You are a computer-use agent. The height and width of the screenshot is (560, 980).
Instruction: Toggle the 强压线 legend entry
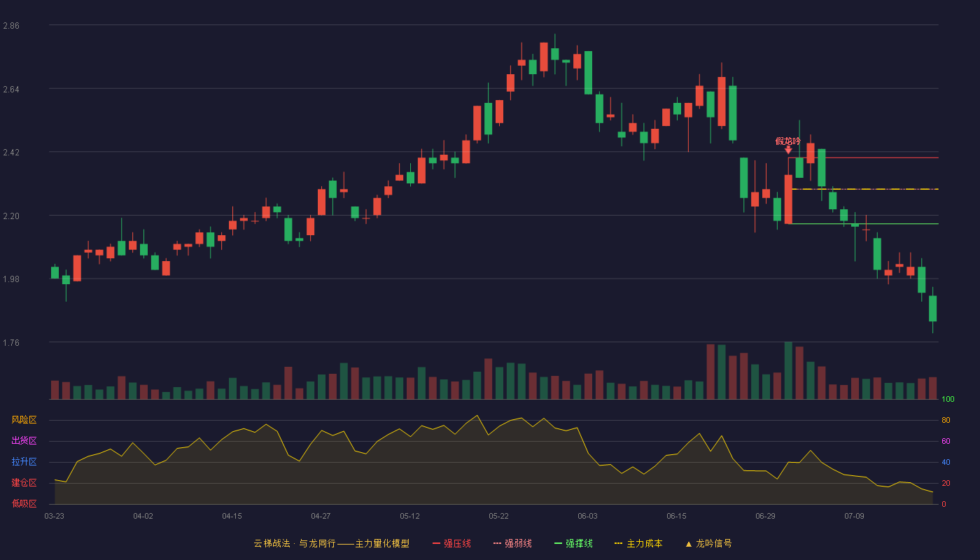tap(451, 543)
